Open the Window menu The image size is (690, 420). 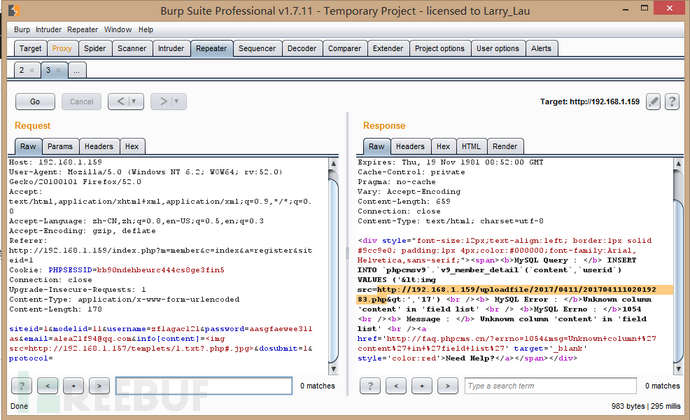(118, 29)
